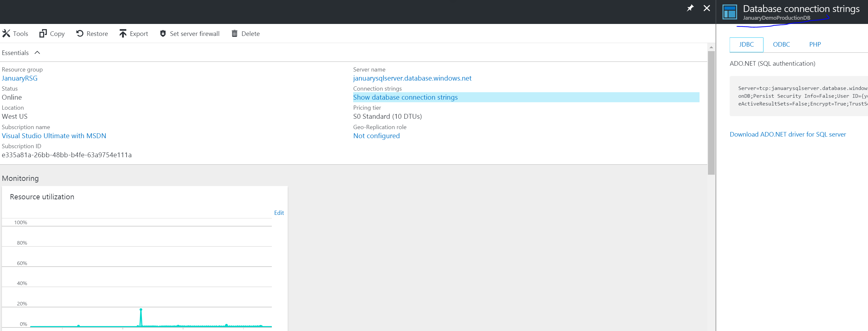Click the S0 Standard (10 DTUs) pricing tier
The height and width of the screenshot is (331, 868).
tap(388, 116)
